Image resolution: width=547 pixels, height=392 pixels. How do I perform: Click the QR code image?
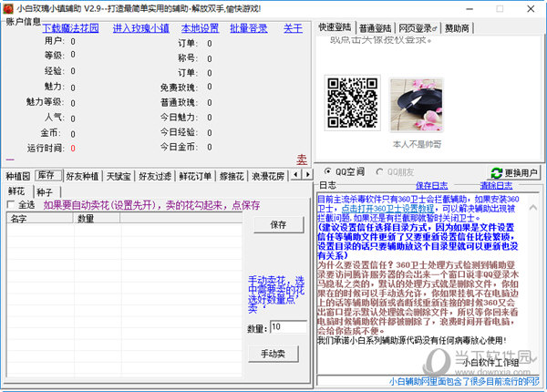point(352,103)
